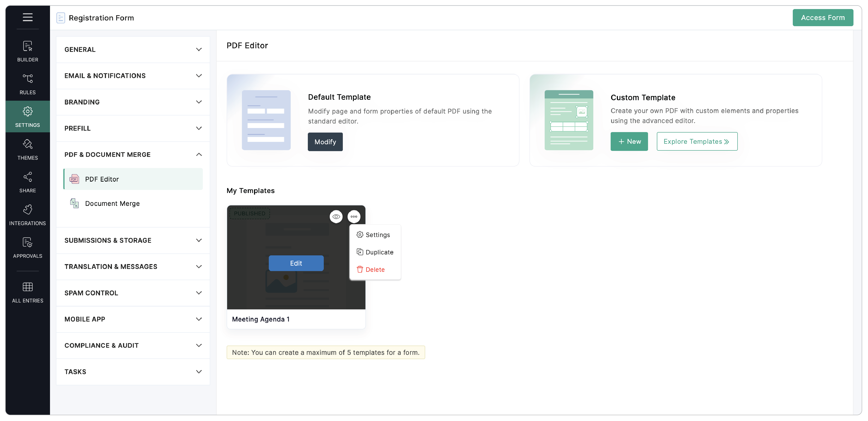The width and height of the screenshot is (868, 421).
Task: Click the Explore Templates button
Action: [697, 141]
